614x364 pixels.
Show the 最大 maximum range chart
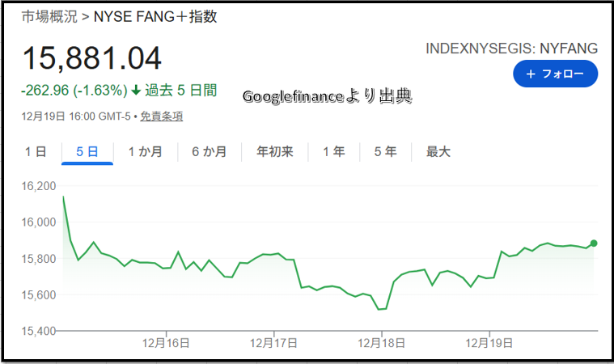(438, 151)
